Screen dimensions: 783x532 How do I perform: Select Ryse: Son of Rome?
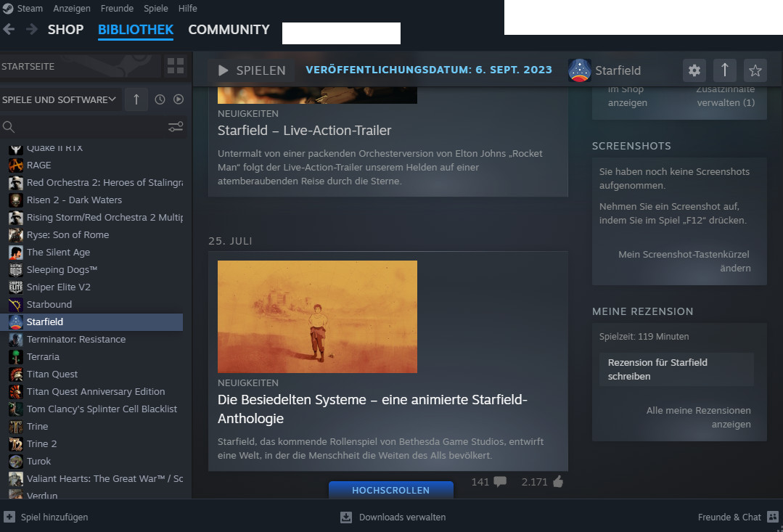click(91, 234)
